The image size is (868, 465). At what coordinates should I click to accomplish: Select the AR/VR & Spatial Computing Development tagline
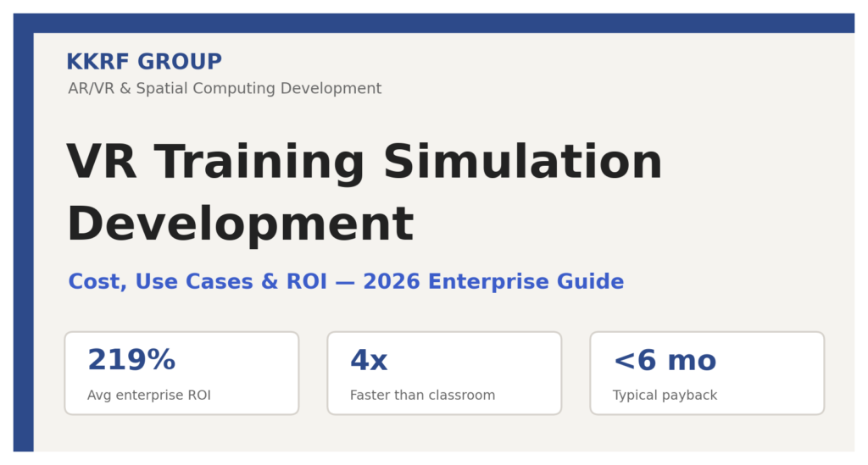tap(225, 88)
